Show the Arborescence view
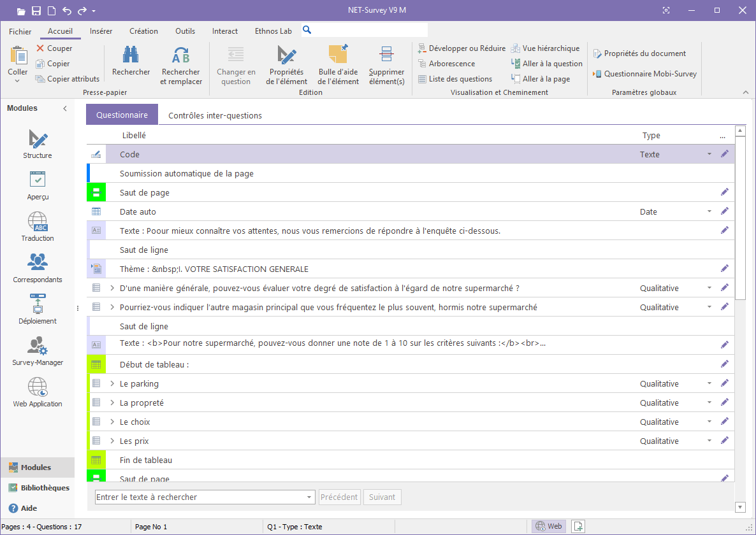This screenshot has height=535, width=756. 446,64
